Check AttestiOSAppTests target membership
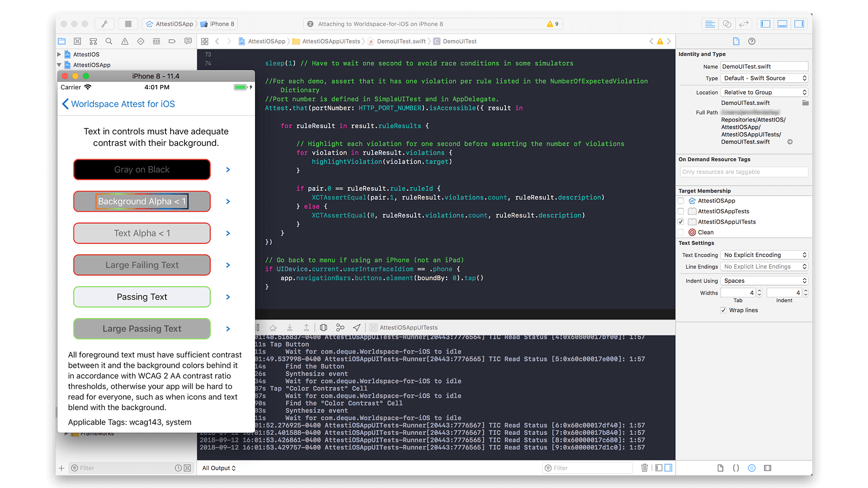 [681, 211]
